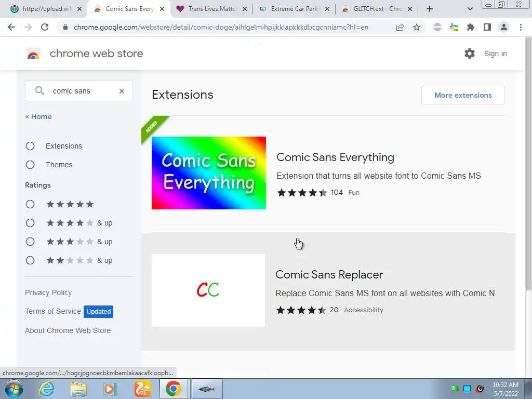532x399 pixels.
Task: Click Sign in link
Action: pyautogui.click(x=495, y=54)
